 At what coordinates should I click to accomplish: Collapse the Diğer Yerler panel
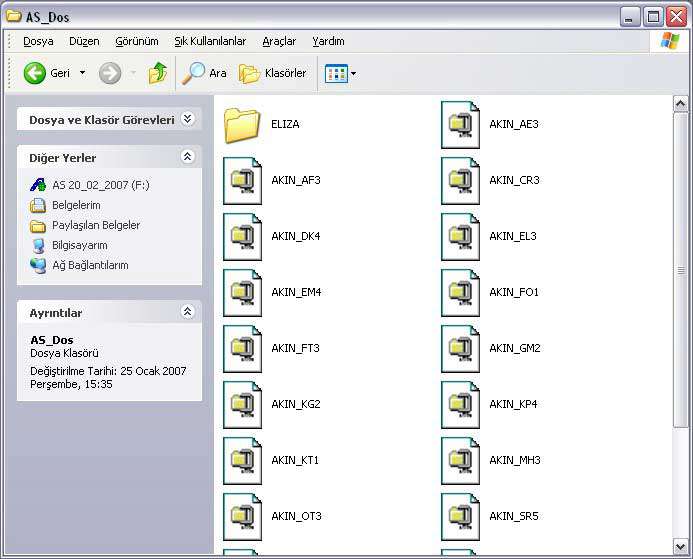coord(188,156)
